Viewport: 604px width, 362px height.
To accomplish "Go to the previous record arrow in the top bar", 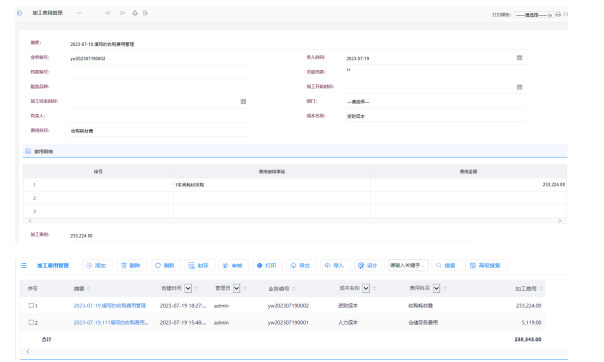I will tap(108, 13).
